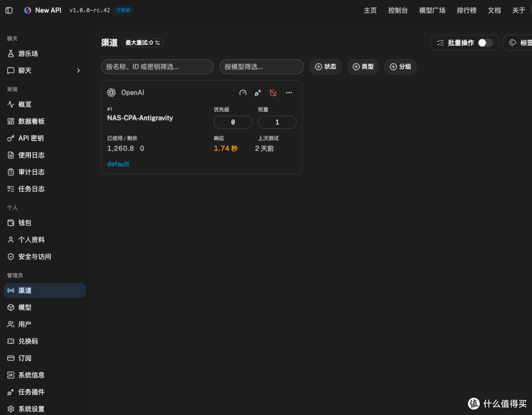
Task: Collapse the sidebar with the panel icon
Action: point(9,10)
